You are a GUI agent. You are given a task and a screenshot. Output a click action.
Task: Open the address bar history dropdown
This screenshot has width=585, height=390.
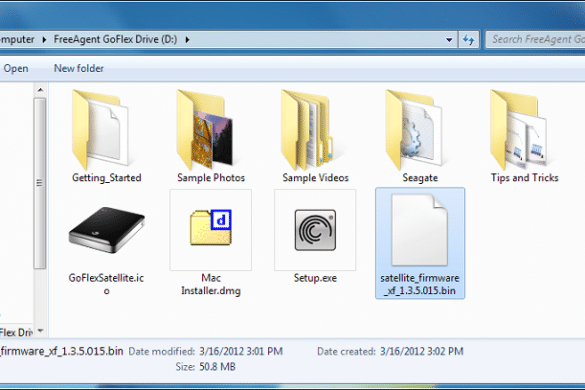tap(449, 40)
